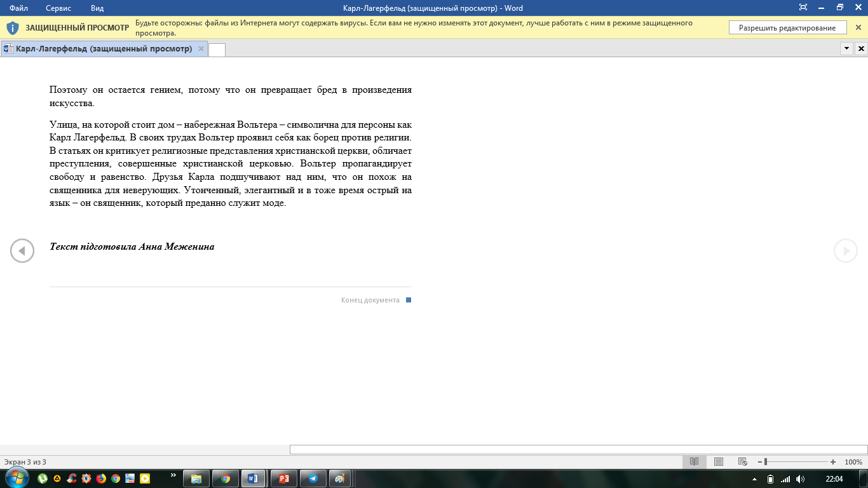
Task: Show hidden system tray icons
Action: [x=755, y=479]
